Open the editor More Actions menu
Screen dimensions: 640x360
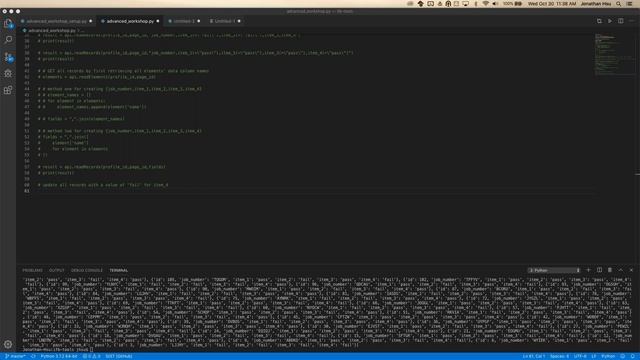(x=631, y=21)
